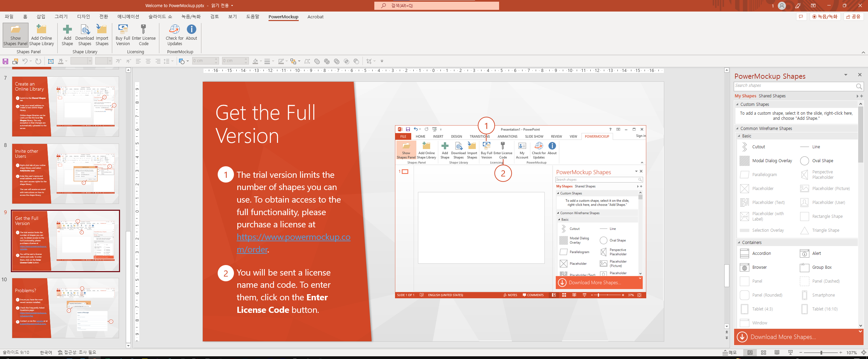Click zoom out minus button
Image resolution: width=868 pixels, height=359 pixels.
point(801,353)
